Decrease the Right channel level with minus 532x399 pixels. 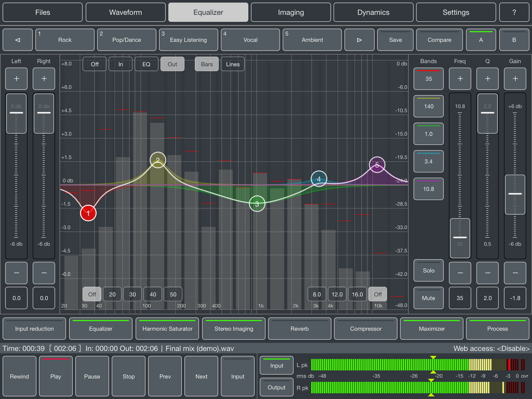44,273
